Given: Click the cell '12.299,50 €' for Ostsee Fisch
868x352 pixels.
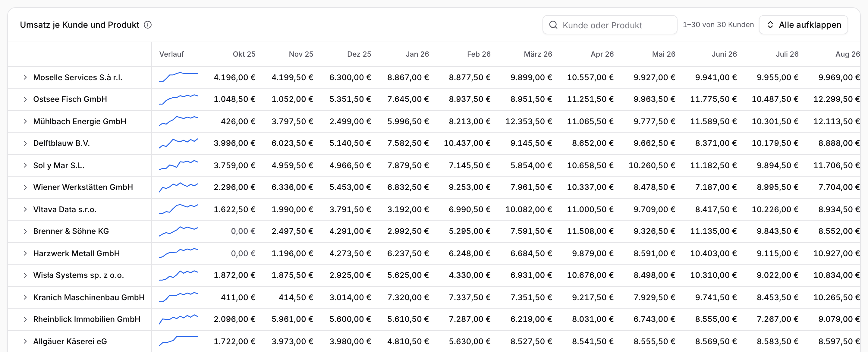Looking at the screenshot, I should [836, 99].
